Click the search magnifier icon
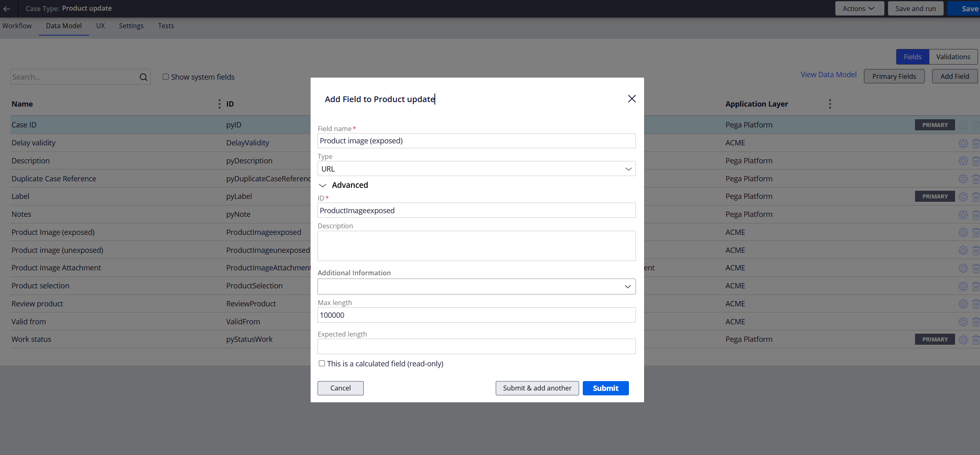The image size is (980, 455). tap(143, 77)
